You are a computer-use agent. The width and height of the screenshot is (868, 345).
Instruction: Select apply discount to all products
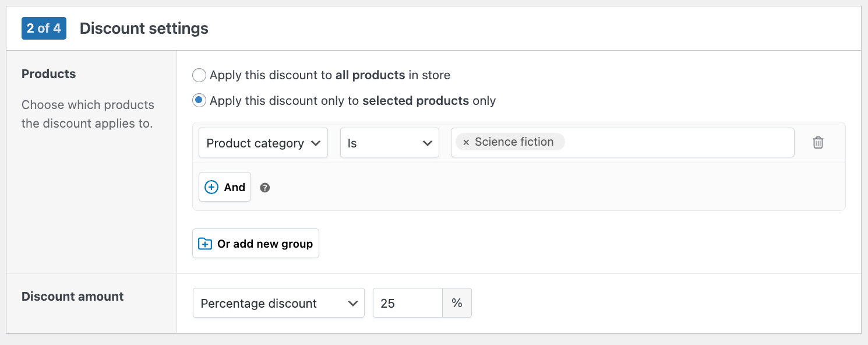pyautogui.click(x=199, y=75)
